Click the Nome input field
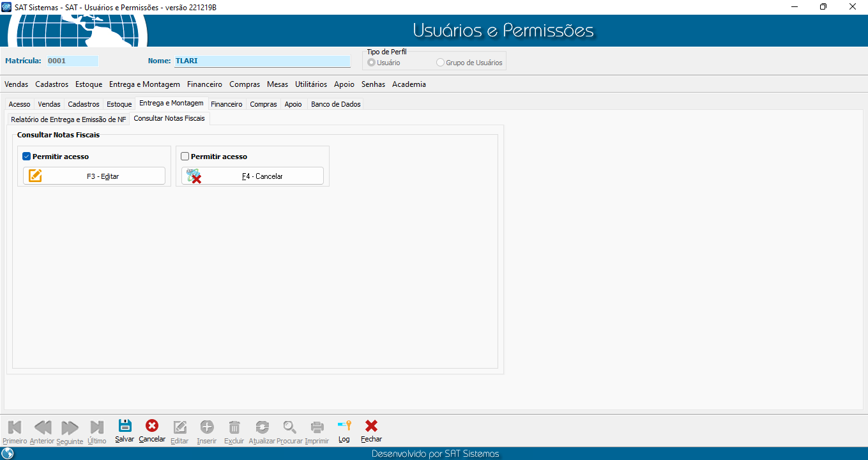The image size is (868, 460). (x=262, y=61)
